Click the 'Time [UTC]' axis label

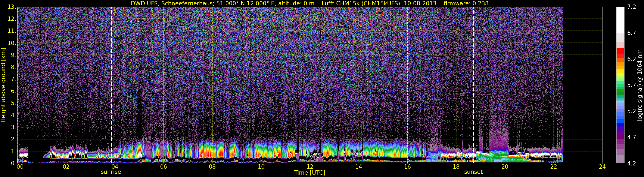click(310, 173)
